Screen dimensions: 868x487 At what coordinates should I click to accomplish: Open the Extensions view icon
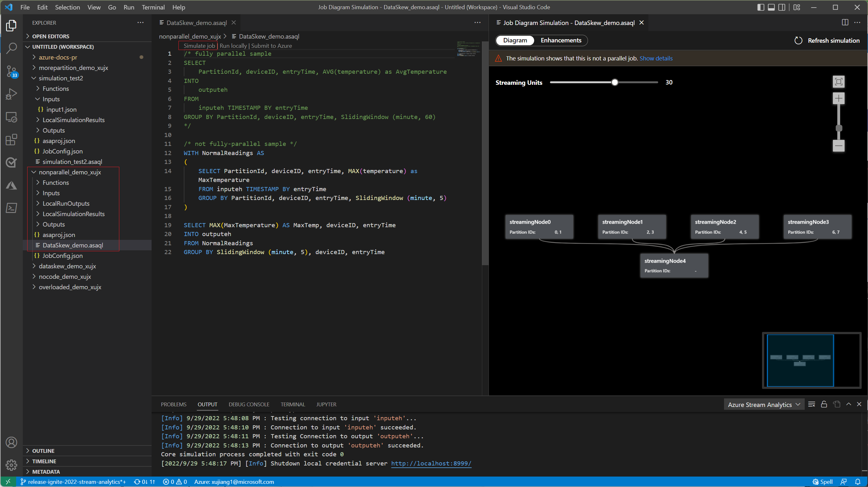(11, 140)
